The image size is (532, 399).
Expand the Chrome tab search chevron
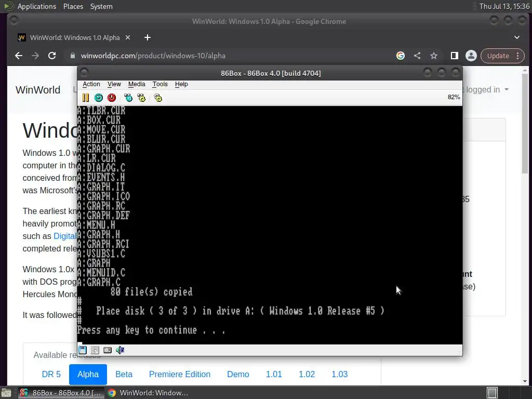517,37
